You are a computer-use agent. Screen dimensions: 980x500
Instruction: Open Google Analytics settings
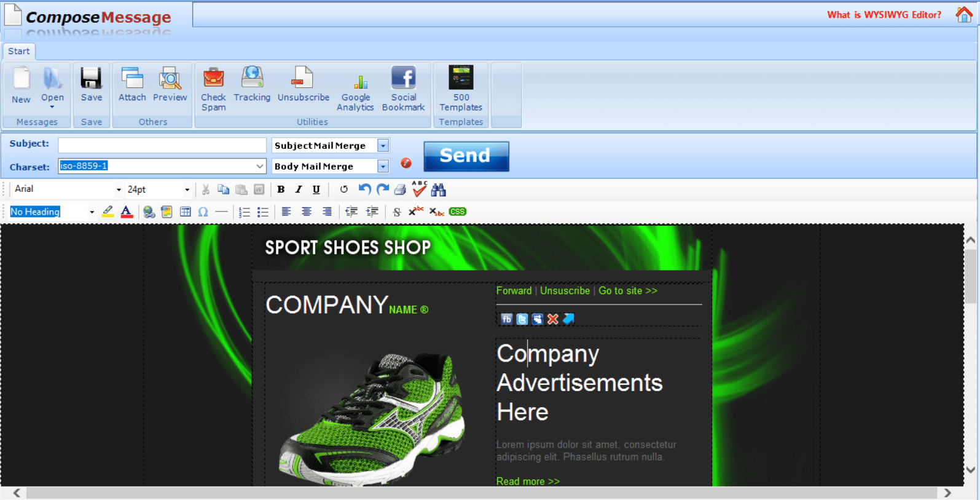point(355,92)
